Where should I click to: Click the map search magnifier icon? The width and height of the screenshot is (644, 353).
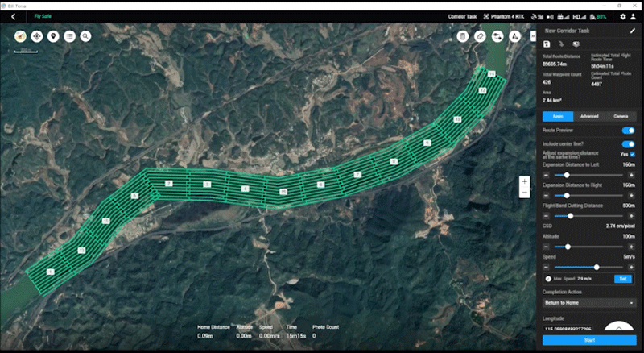click(85, 36)
